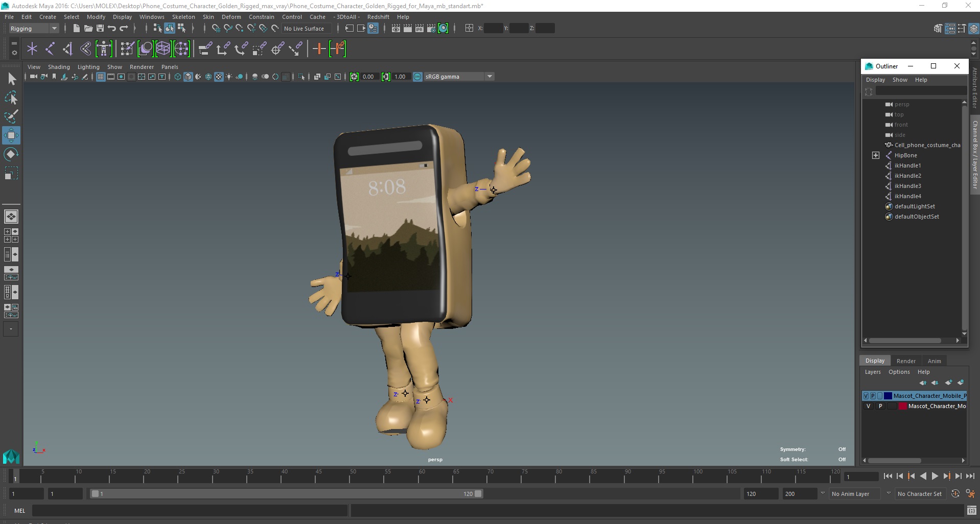Toggle the viewport grid display icon
Viewport: 980px width, 524px height.
(101, 77)
